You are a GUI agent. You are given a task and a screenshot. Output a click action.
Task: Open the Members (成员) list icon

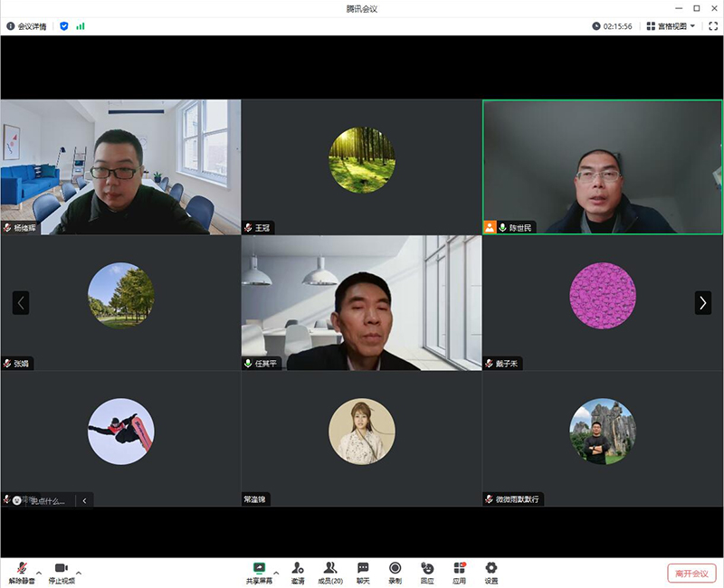tap(330, 569)
